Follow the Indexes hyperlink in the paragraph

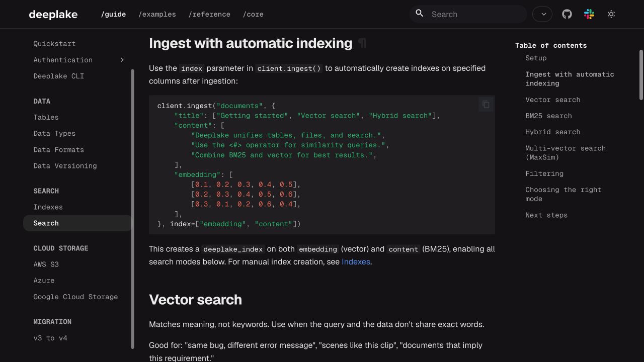coord(356,262)
